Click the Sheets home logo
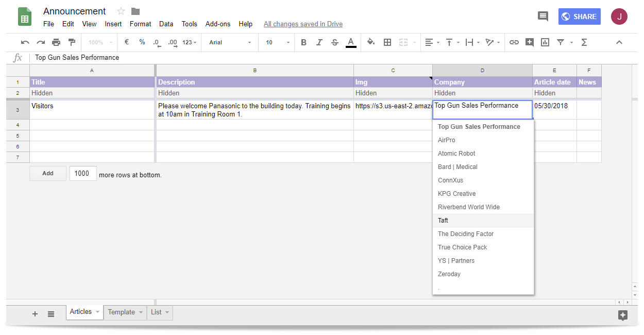The image size is (644, 335). (25, 16)
